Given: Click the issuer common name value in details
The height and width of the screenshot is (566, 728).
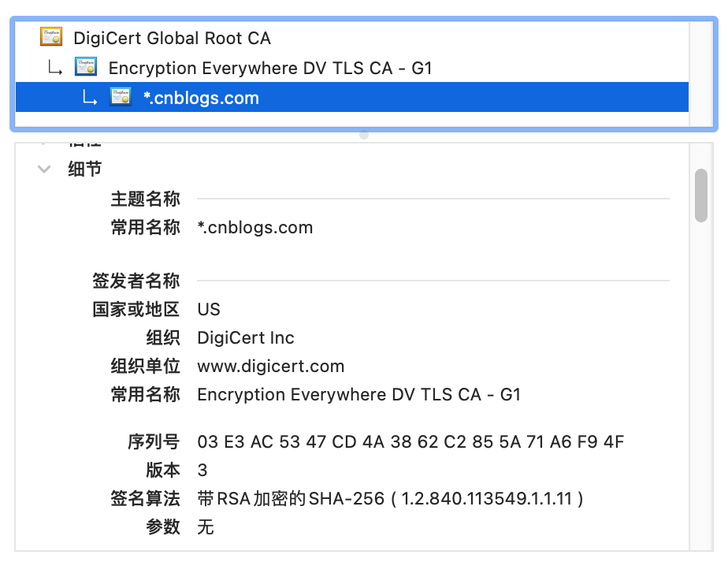Looking at the screenshot, I should tap(358, 395).
